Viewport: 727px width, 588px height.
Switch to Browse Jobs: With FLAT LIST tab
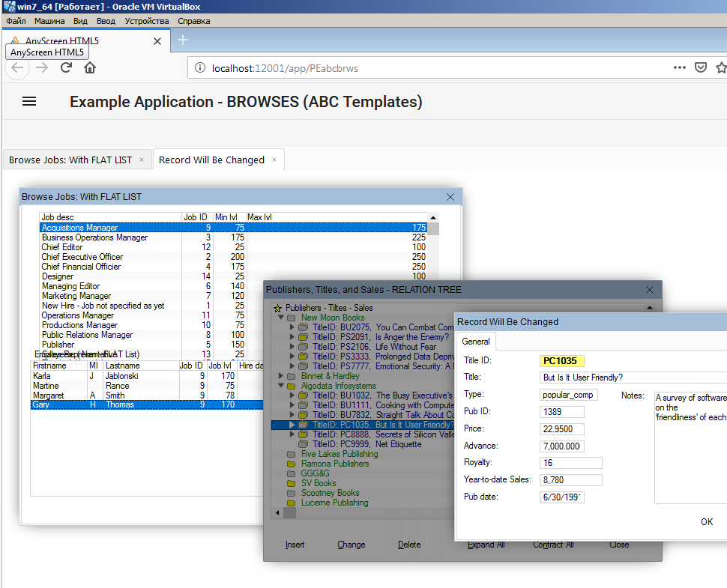(x=70, y=160)
